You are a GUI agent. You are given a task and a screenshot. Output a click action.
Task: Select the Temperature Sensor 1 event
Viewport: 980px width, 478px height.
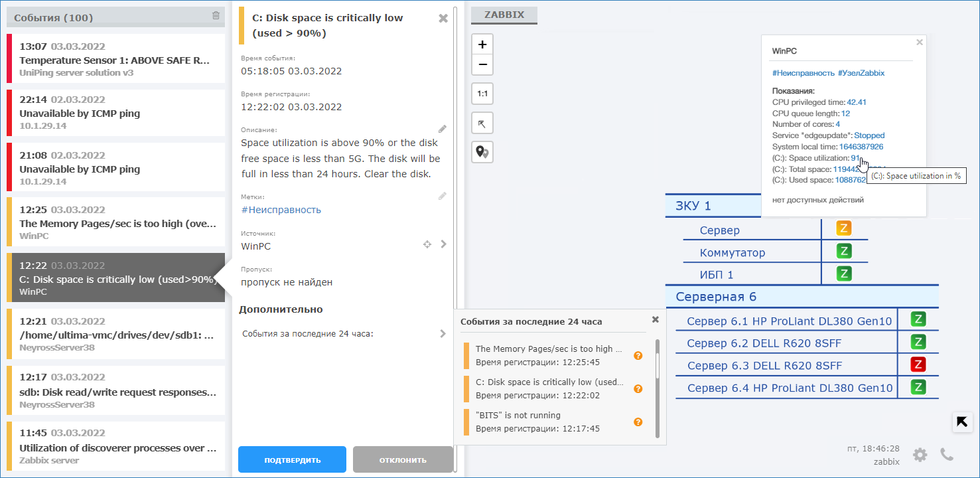[x=115, y=60]
